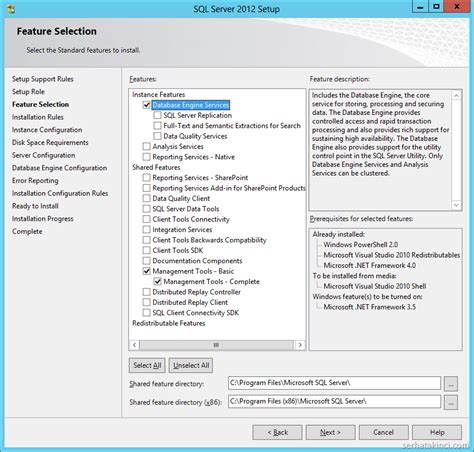The height and width of the screenshot is (452, 474).
Task: Enable Data Quality Services checkbox
Action: [x=157, y=136]
